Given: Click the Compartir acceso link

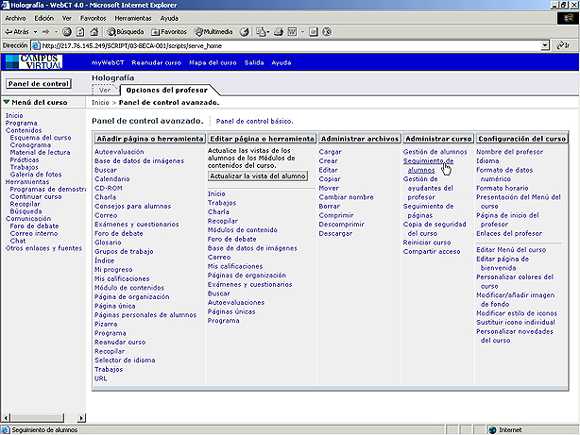Looking at the screenshot, I should click(x=432, y=252).
